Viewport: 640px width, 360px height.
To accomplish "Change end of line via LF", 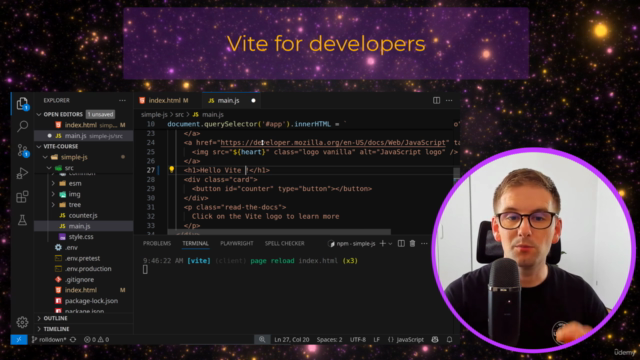I will coord(377,340).
